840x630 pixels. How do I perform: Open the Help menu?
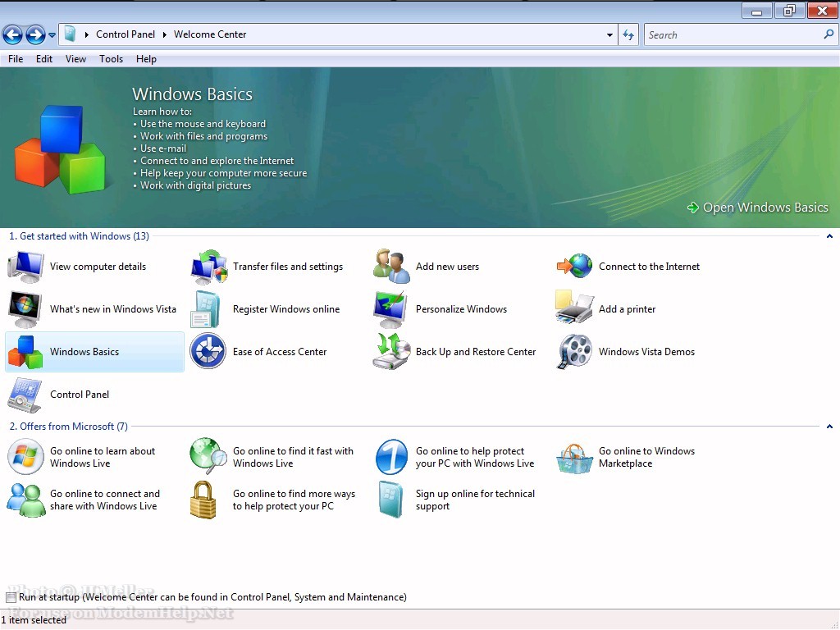146,59
